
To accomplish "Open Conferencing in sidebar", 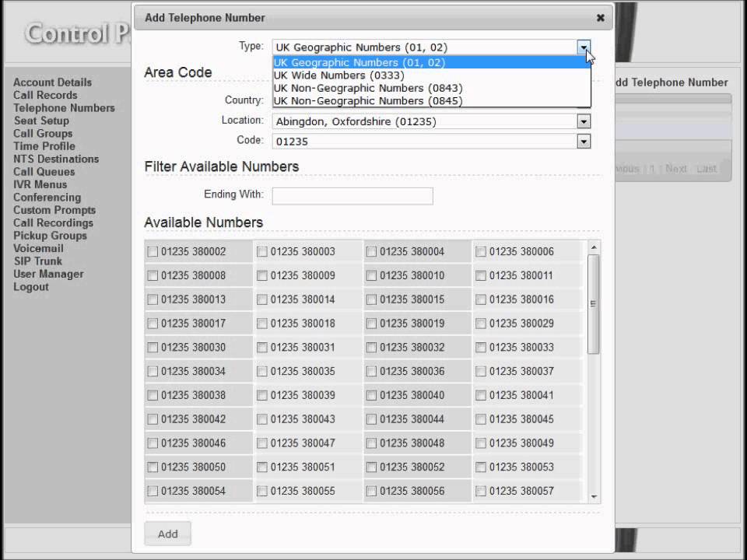I will tap(47, 198).
